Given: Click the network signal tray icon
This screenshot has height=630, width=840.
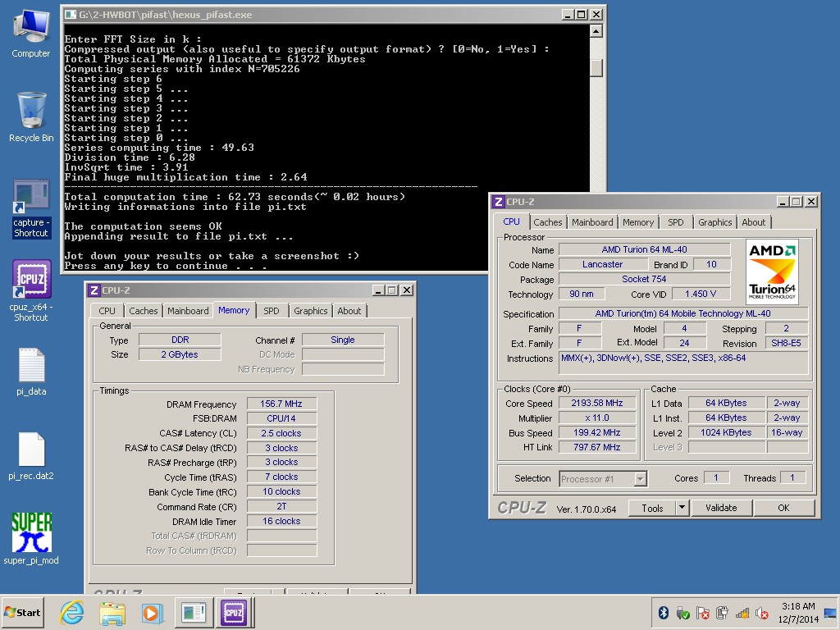Looking at the screenshot, I should pyautogui.click(x=742, y=613).
